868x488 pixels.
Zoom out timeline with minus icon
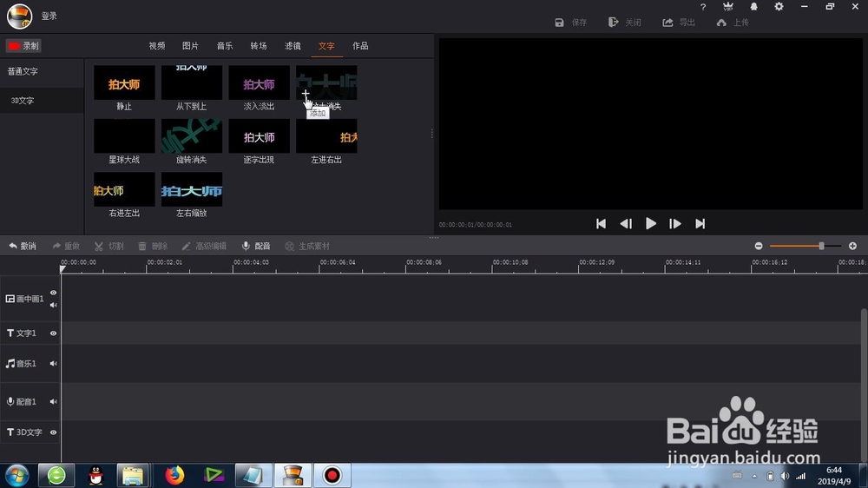(759, 246)
